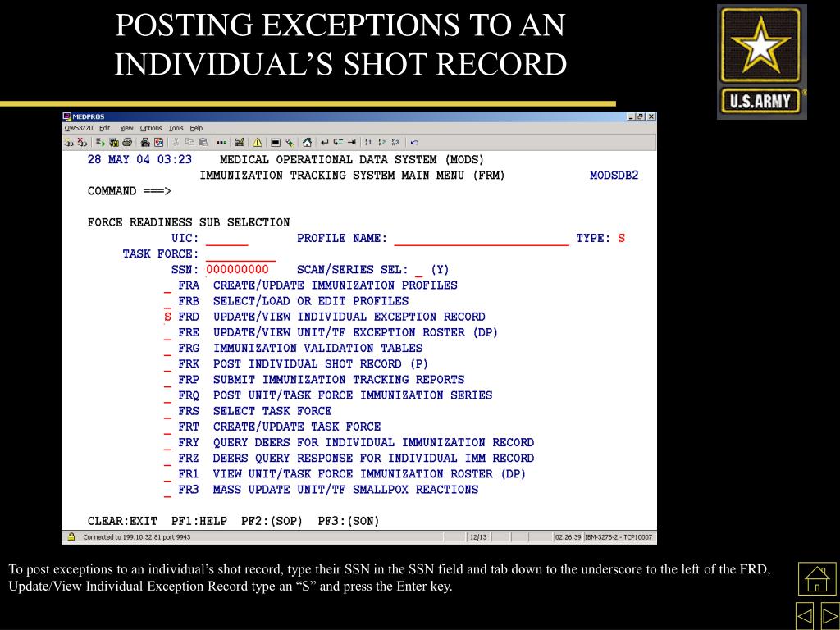Screen dimensions: 840x630
Task: Click the Enter key arrow icon
Action: 325,142
